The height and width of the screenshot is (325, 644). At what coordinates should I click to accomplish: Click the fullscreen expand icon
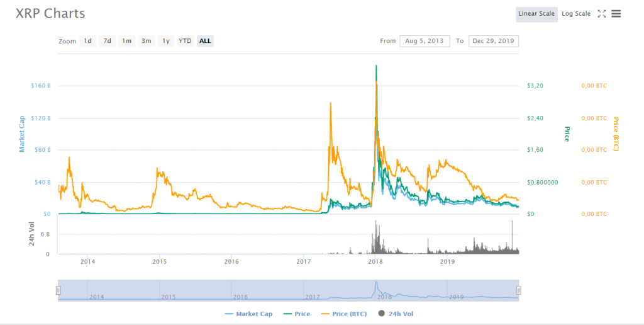click(x=601, y=14)
